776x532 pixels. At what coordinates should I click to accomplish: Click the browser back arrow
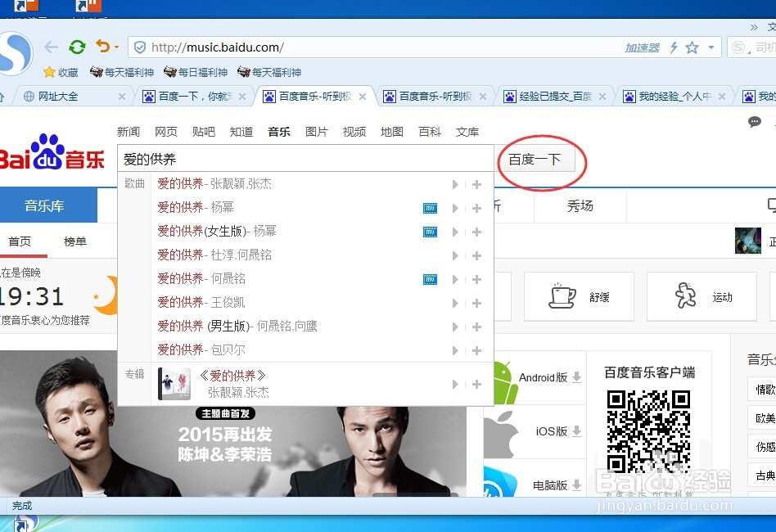click(51, 47)
